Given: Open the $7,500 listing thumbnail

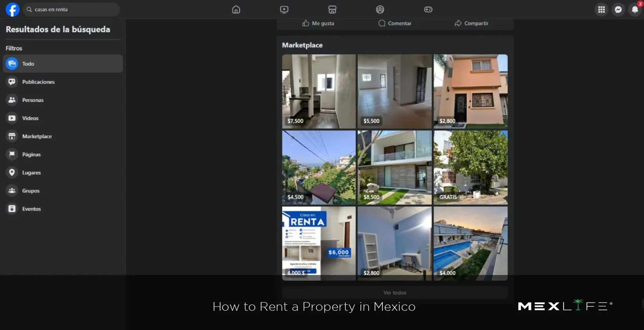Looking at the screenshot, I should coord(319,91).
